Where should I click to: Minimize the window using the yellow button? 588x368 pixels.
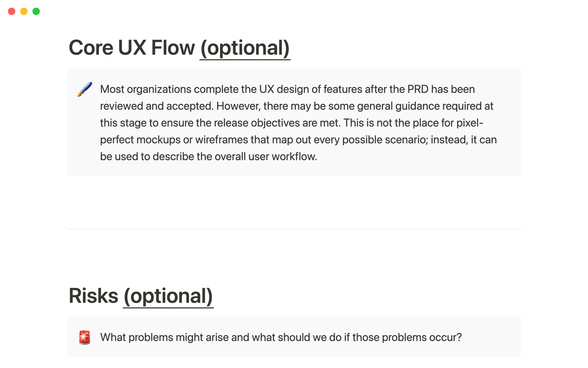point(24,11)
